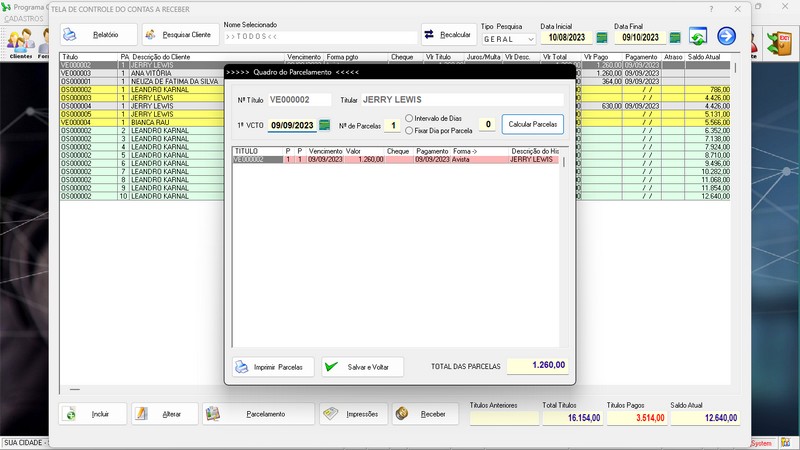Click the TOTAL DAS PARCELAS value 1.260,00
Screen dimensions: 800x450
click(537, 365)
